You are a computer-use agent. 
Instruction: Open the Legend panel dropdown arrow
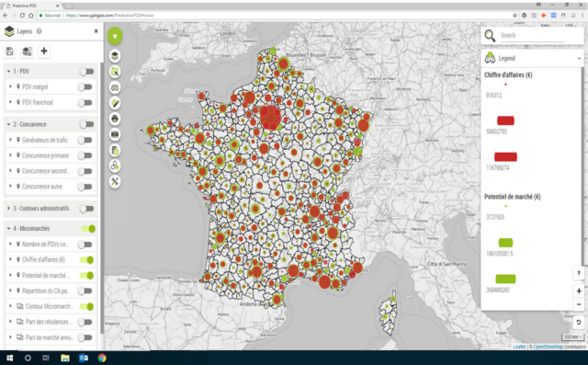pyautogui.click(x=579, y=59)
